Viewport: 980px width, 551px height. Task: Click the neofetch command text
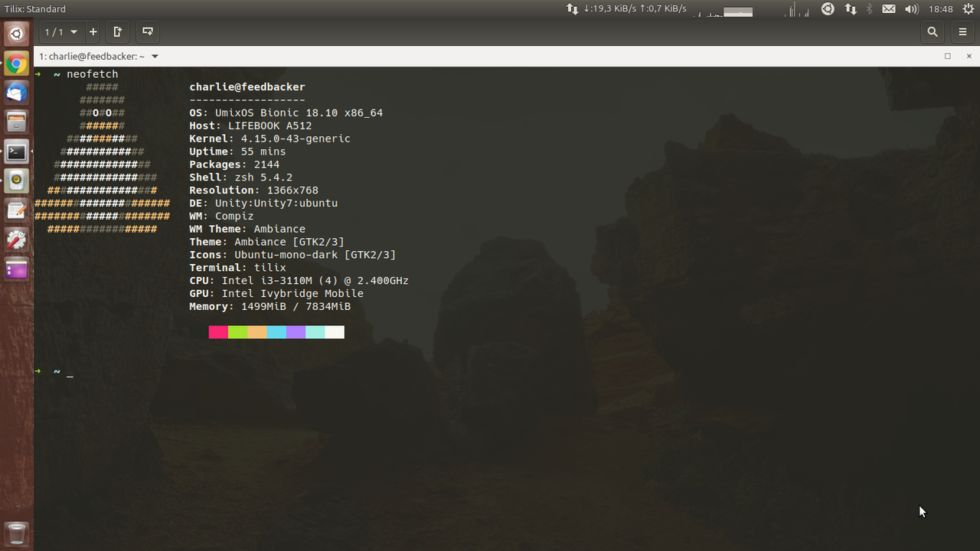pyautogui.click(x=93, y=74)
